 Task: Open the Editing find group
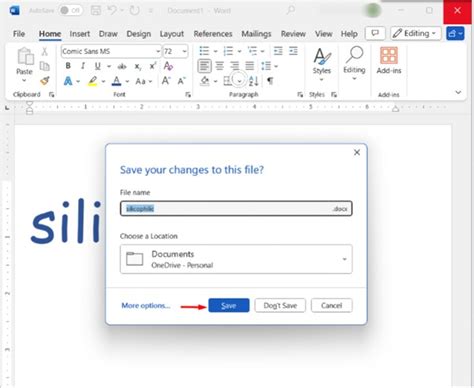point(354,63)
